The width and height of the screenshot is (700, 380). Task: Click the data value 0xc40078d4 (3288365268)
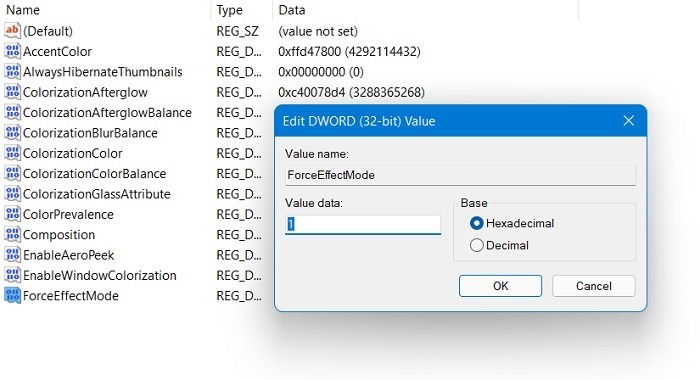click(x=351, y=92)
